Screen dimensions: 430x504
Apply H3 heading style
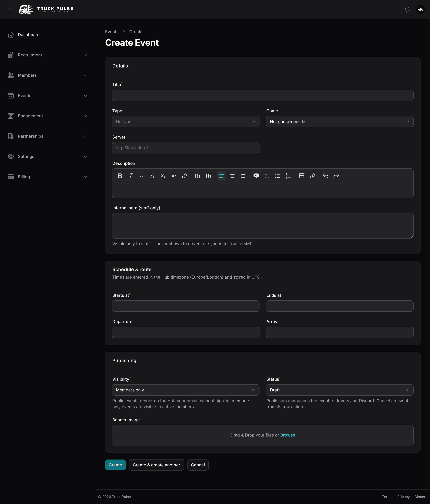tap(208, 176)
